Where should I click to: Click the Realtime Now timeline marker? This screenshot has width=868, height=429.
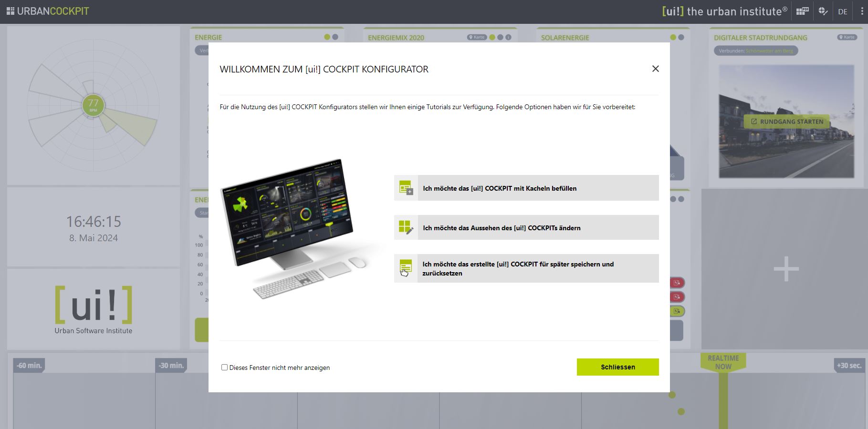coord(723,362)
